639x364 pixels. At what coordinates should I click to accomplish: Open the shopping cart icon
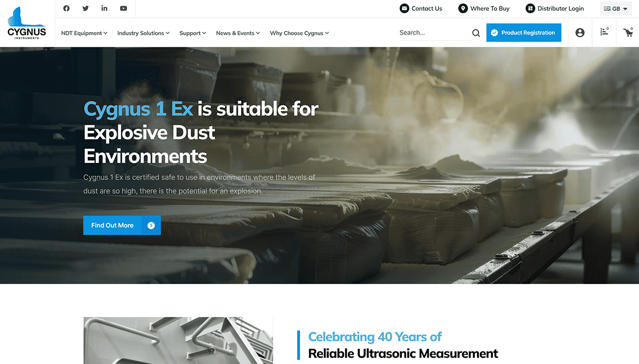(x=629, y=32)
